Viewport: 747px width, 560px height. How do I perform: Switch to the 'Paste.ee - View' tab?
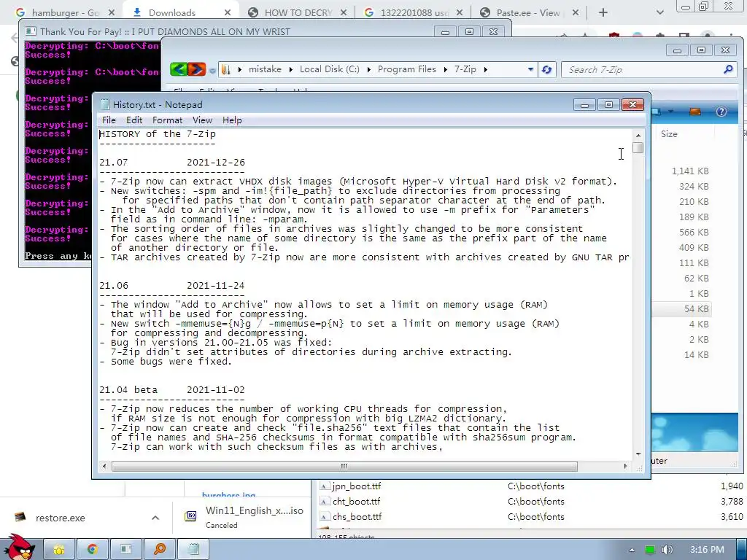tap(527, 13)
